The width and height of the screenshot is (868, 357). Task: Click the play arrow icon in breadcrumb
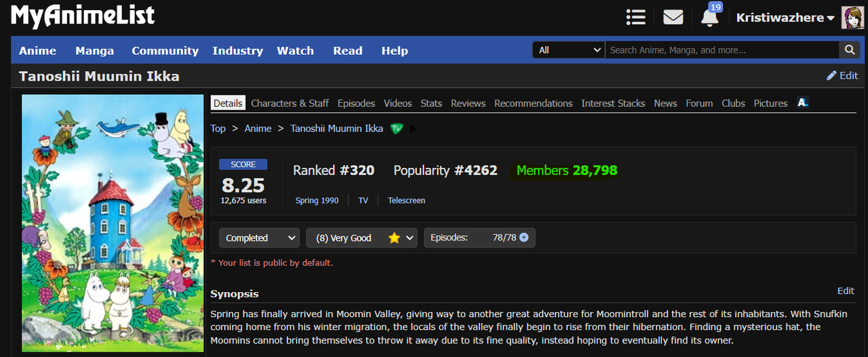click(413, 128)
